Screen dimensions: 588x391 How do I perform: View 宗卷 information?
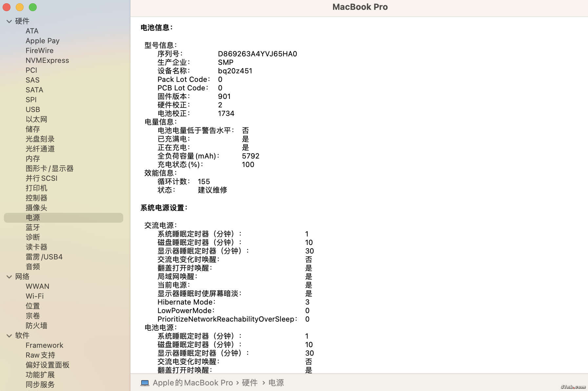tap(33, 316)
